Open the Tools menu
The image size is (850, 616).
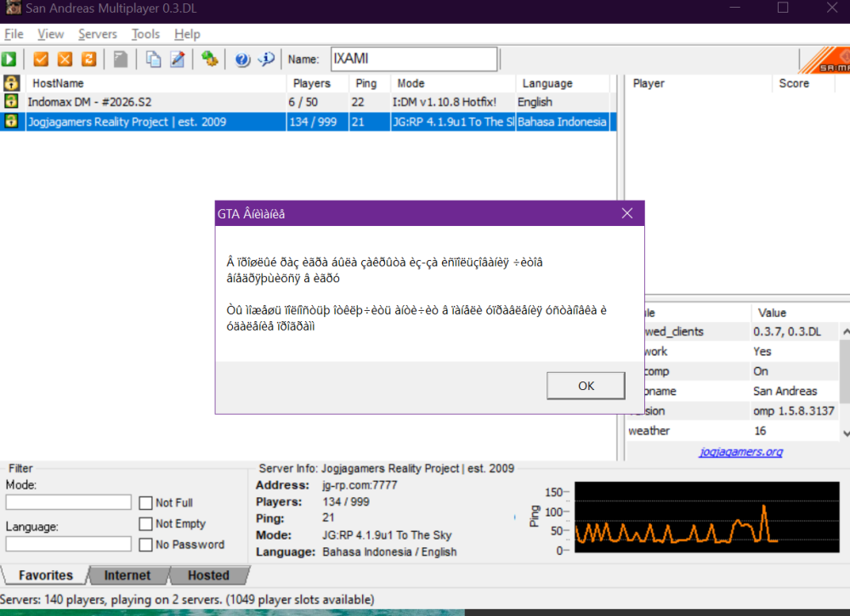pyautogui.click(x=146, y=34)
